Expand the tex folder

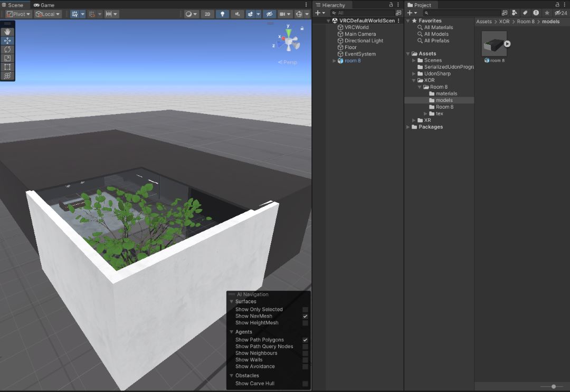tap(425, 114)
